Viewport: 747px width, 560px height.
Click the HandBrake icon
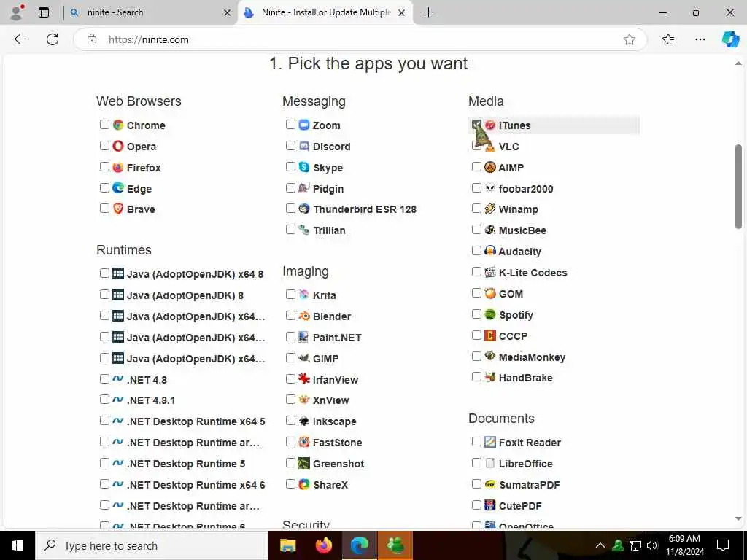tap(490, 377)
